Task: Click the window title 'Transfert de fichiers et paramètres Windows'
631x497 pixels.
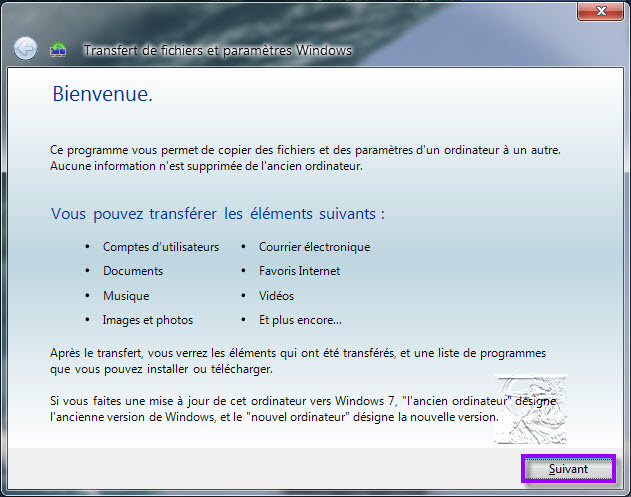Action: 217,50
